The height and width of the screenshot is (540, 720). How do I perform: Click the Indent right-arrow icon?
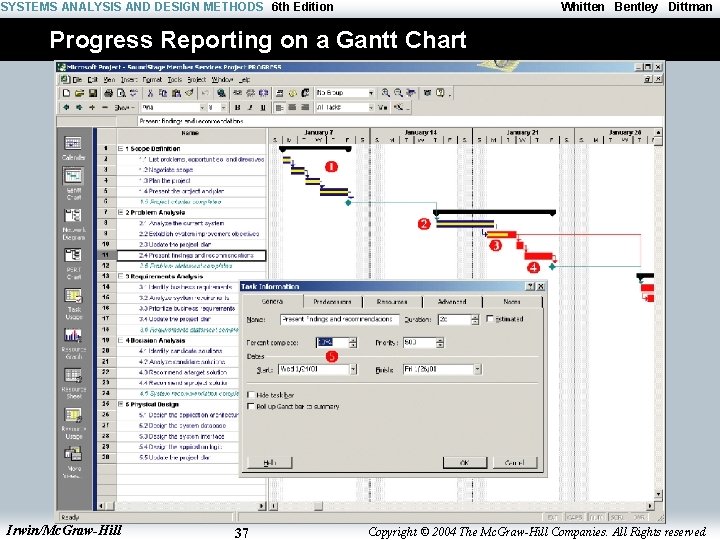(79, 107)
